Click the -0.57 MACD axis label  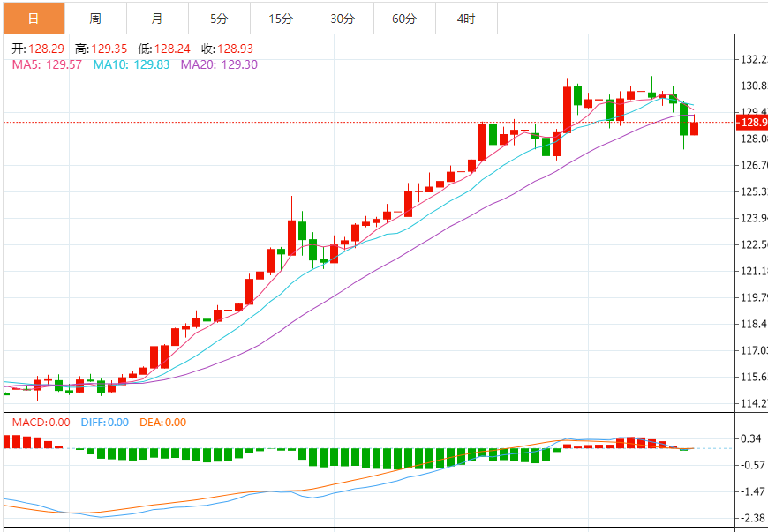(x=752, y=465)
